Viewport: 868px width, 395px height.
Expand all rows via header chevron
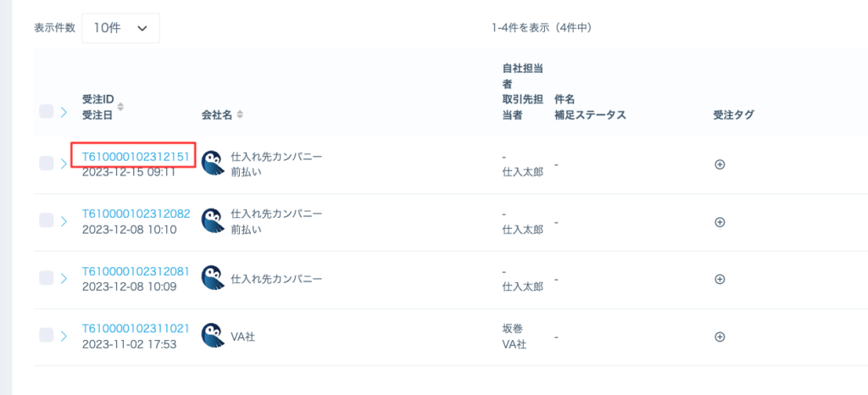[x=64, y=111]
